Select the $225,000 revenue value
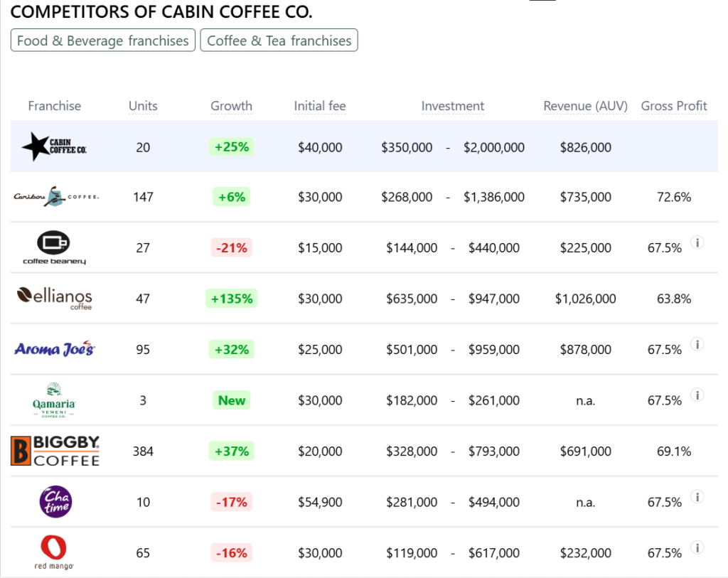The width and height of the screenshot is (728, 578). coord(586,247)
